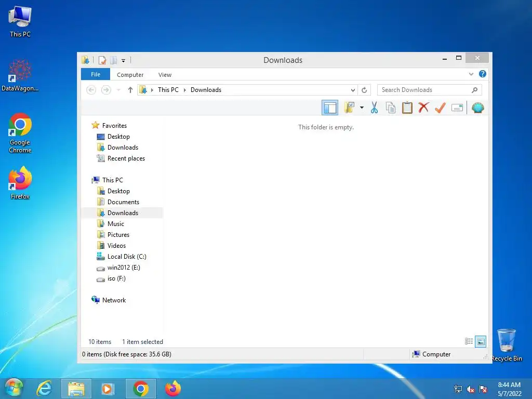The width and height of the screenshot is (532, 399).
Task: Open the Computer ribbon tab
Action: 130,75
